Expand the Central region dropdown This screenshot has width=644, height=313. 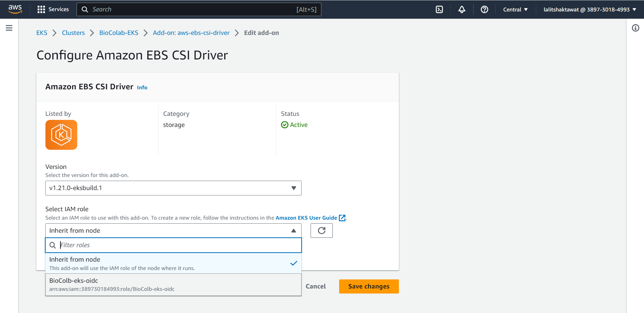(x=515, y=9)
